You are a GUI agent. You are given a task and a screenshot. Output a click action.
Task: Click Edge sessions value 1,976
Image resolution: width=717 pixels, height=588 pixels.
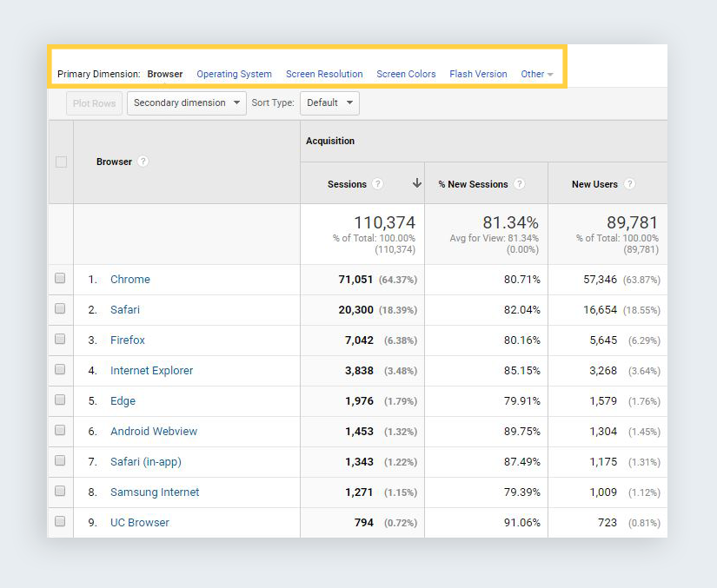pyautogui.click(x=359, y=400)
